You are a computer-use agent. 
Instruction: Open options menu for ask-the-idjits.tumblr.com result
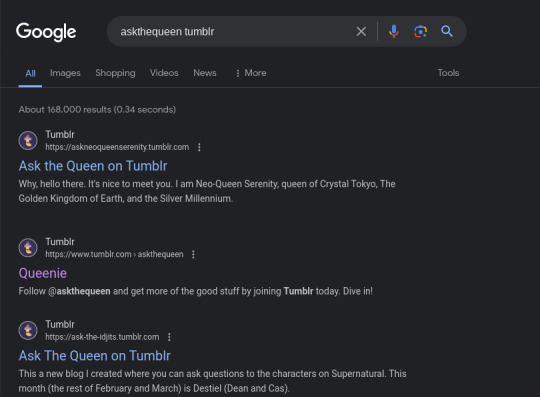click(169, 337)
